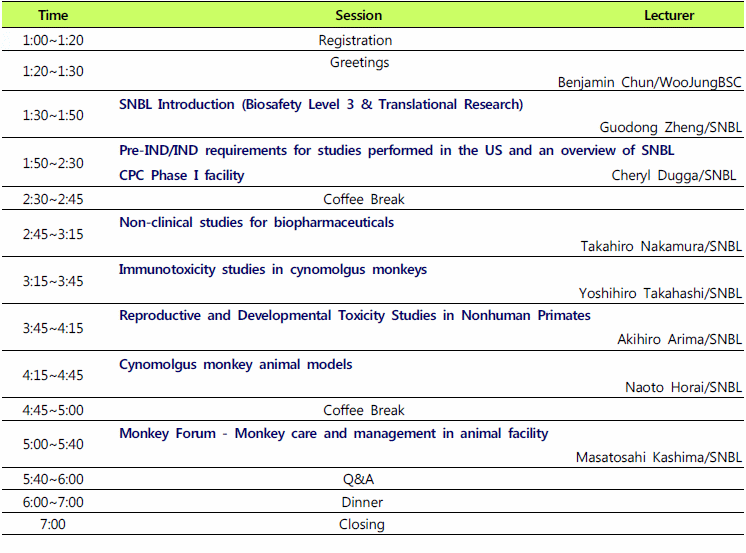Select the '1:00~1:20' time cell

53,40
